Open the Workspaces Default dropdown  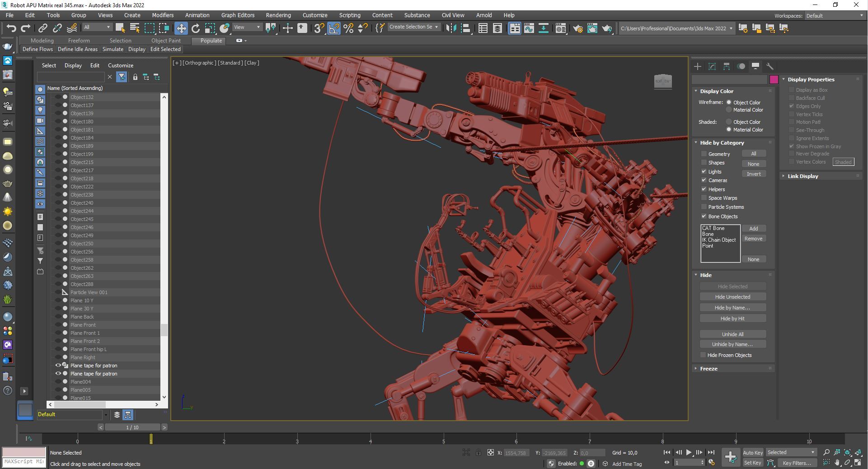point(834,16)
